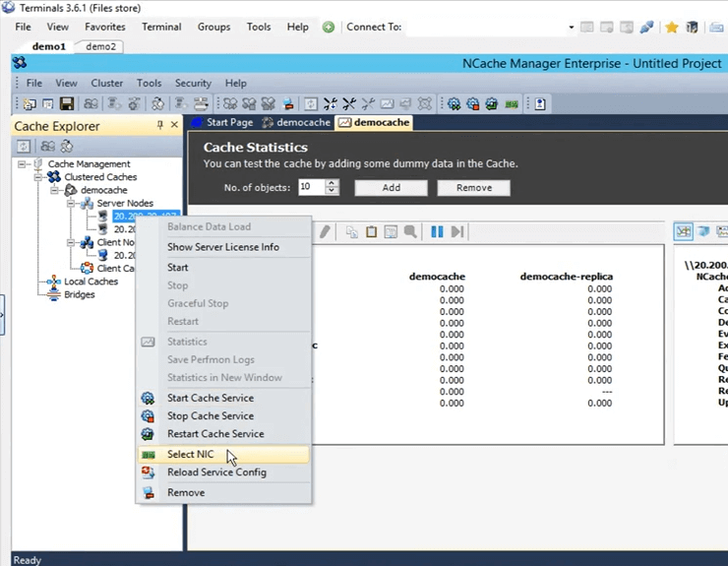Collapse the Clustered Caches tree node

pos(38,177)
